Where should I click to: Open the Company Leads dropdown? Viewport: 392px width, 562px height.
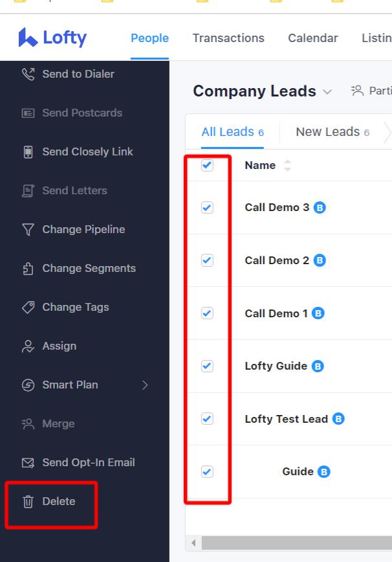click(328, 91)
